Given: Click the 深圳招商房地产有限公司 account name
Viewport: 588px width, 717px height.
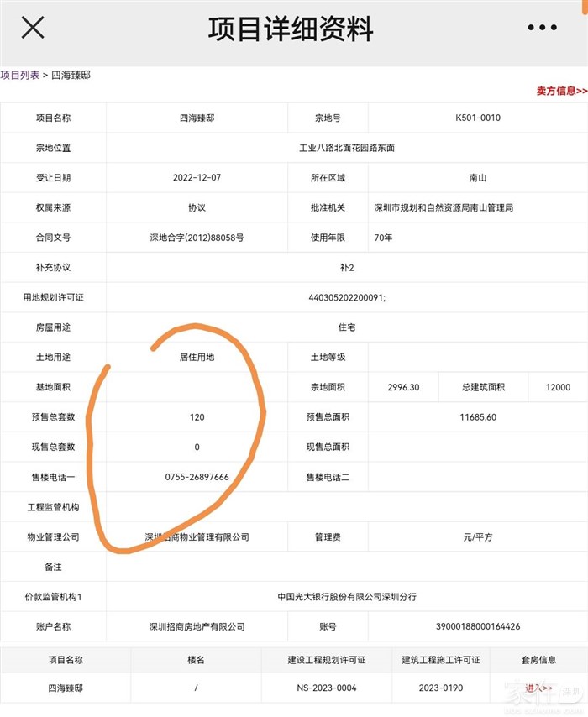Looking at the screenshot, I should (x=197, y=627).
